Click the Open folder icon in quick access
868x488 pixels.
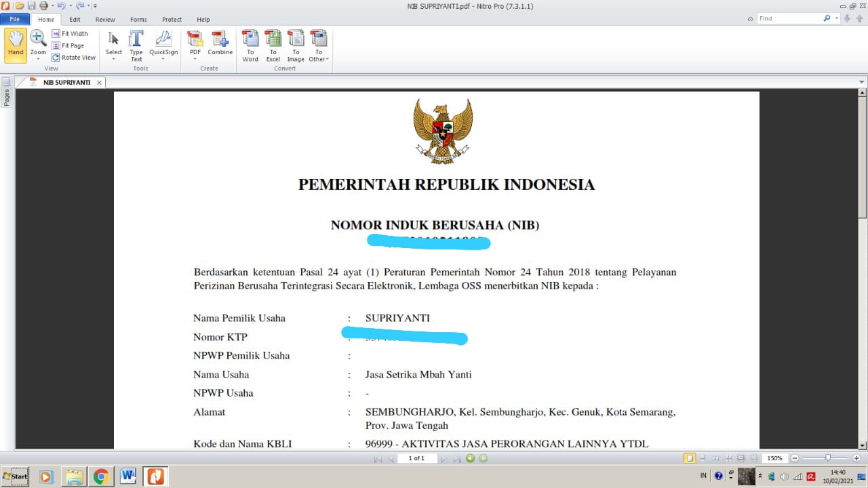click(x=20, y=5)
